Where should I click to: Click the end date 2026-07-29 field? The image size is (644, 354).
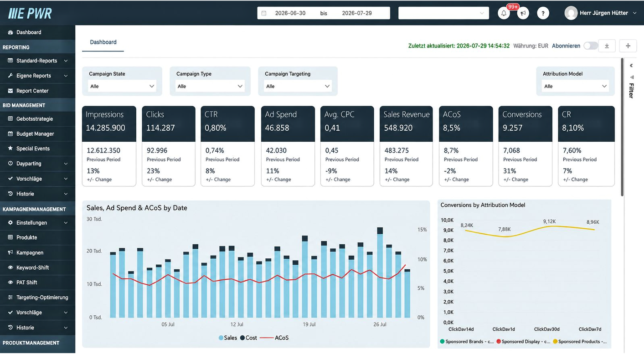357,13
